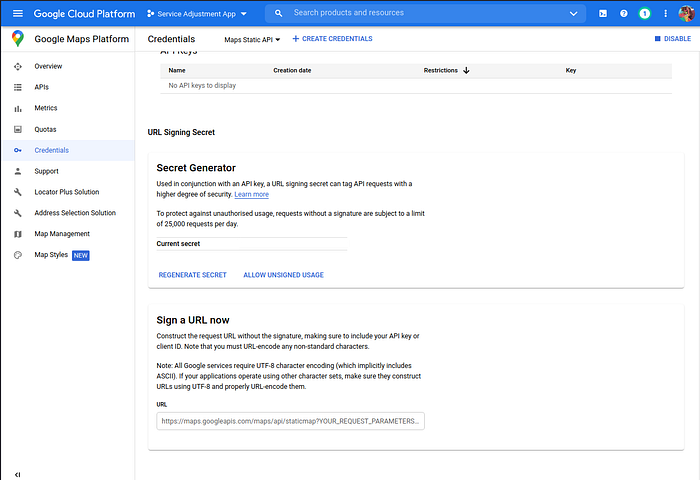Click the Quotas icon in sidebar
700x480 pixels.
tap(18, 129)
